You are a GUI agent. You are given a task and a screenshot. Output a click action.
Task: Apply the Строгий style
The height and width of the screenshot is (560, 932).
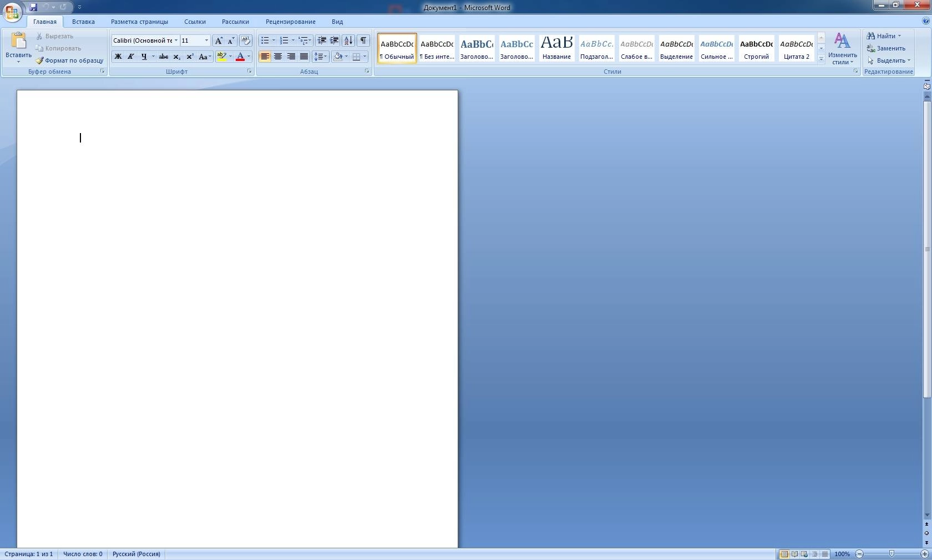[x=756, y=48]
